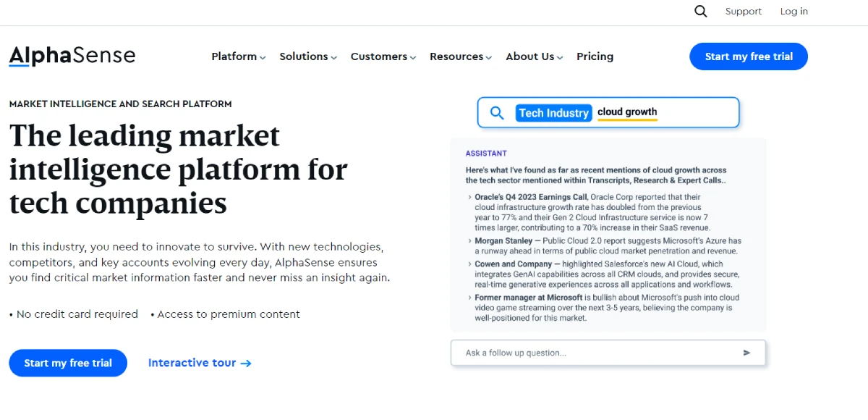Click the cloud growth search text
The image size is (868, 420).
(x=627, y=112)
